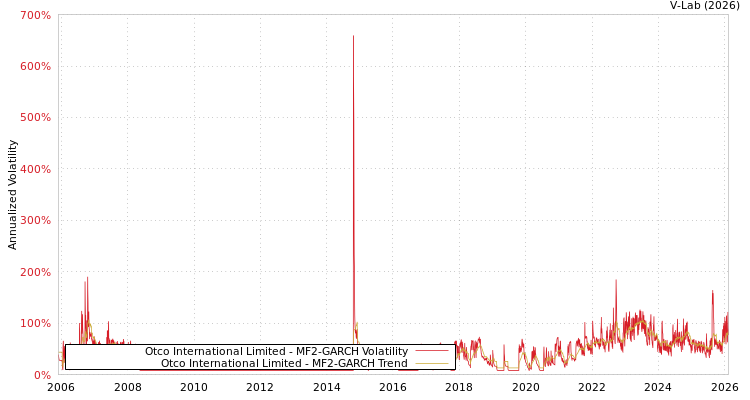Image resolution: width=750 pixels, height=400 pixels.
Task: Click the 700% y-axis label
Action: 35,15
